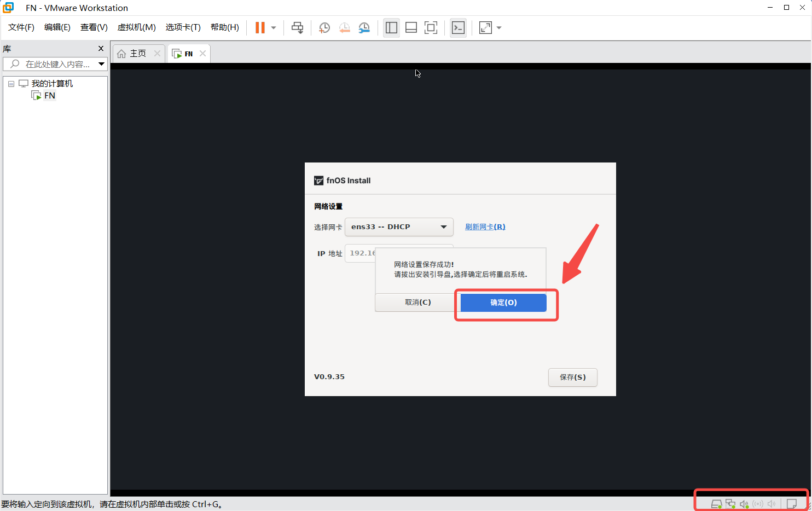The image size is (812, 511).
Task: Open the 虚拟机(M) menu
Action: [136, 27]
